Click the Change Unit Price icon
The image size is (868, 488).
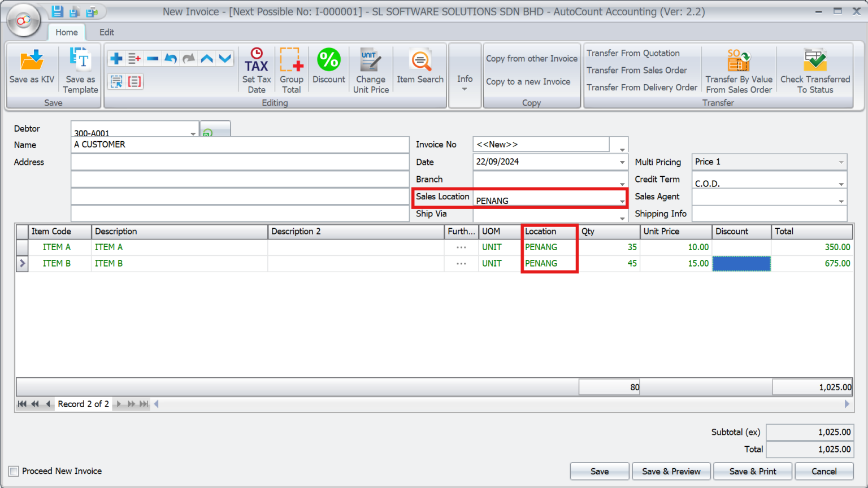371,69
